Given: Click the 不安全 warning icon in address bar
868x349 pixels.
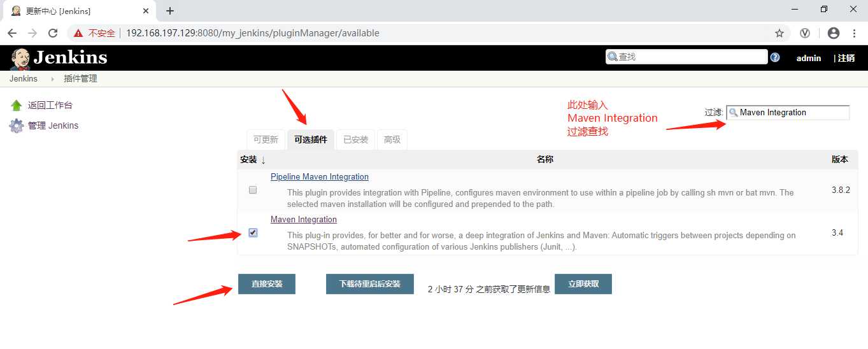Looking at the screenshot, I should point(79,33).
